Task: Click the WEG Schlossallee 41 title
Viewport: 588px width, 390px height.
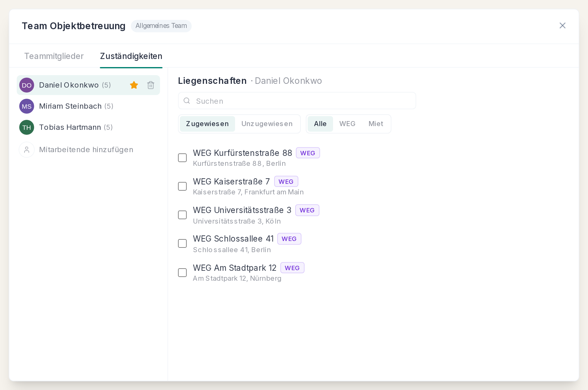Action: click(233, 238)
